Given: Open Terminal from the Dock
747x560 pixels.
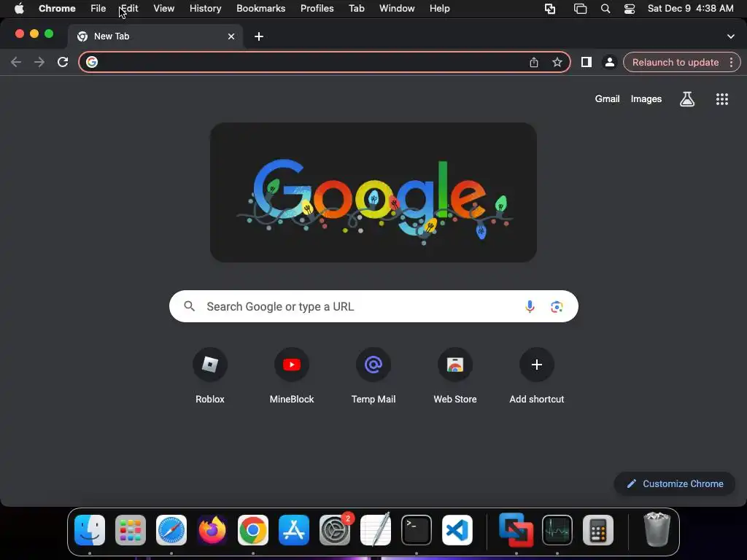Looking at the screenshot, I should [417, 530].
